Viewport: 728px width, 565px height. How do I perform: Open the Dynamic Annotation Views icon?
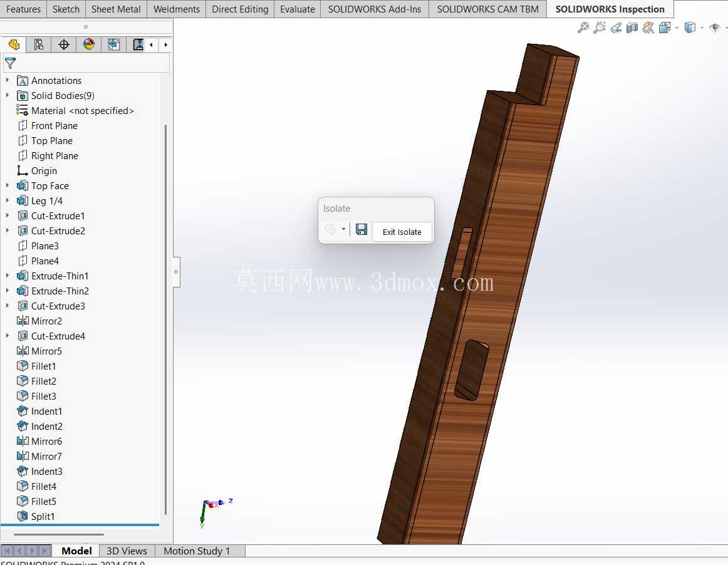648,28
